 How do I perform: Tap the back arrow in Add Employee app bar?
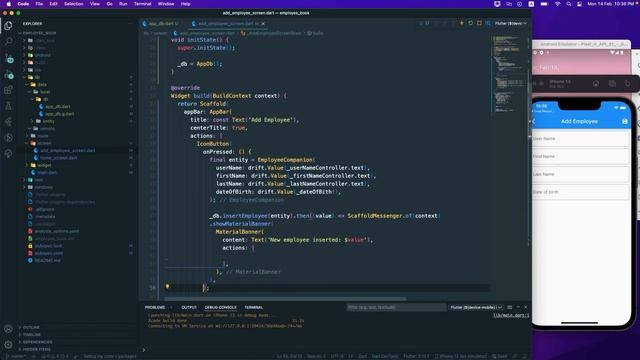(x=534, y=121)
